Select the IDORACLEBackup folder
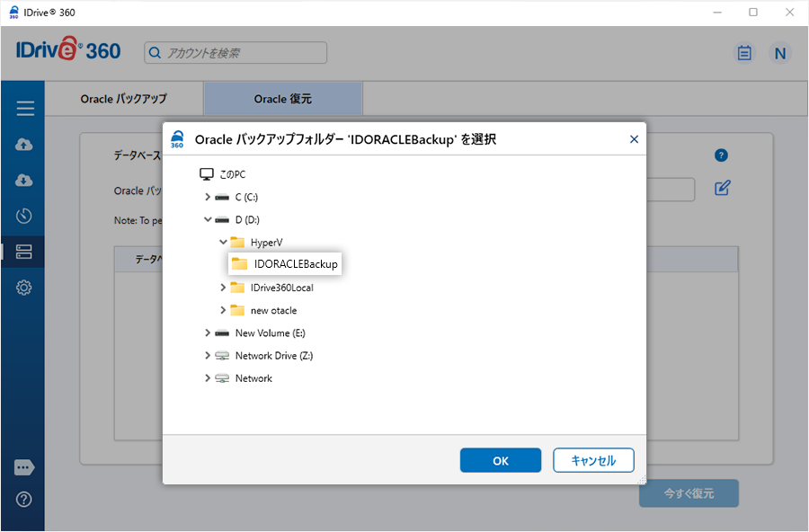Screen dimensions: 809x532 pyautogui.click(x=295, y=264)
